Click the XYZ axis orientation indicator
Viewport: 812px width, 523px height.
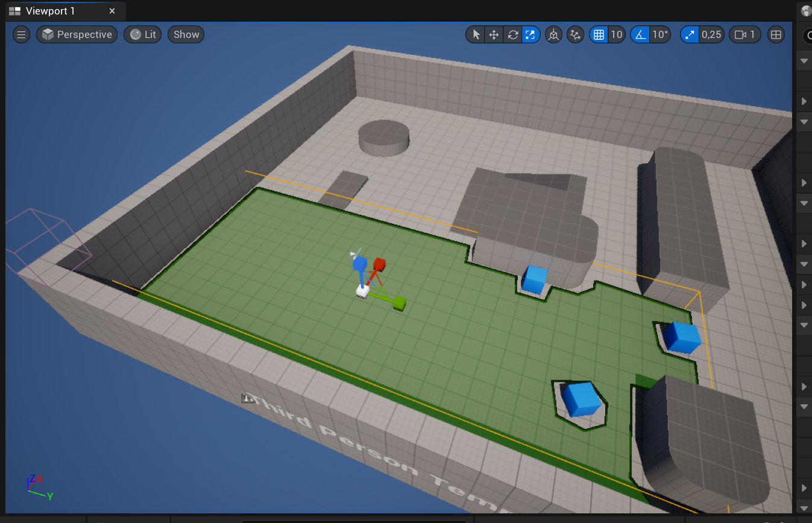pyautogui.click(x=39, y=486)
